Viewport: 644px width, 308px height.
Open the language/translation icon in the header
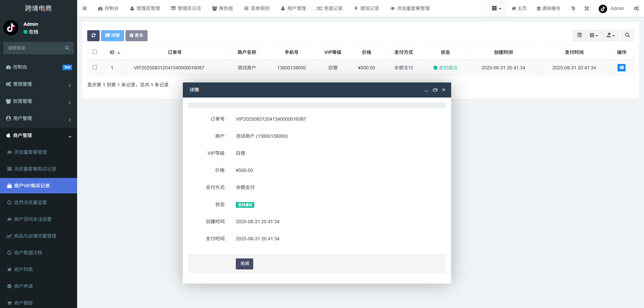tap(573, 8)
